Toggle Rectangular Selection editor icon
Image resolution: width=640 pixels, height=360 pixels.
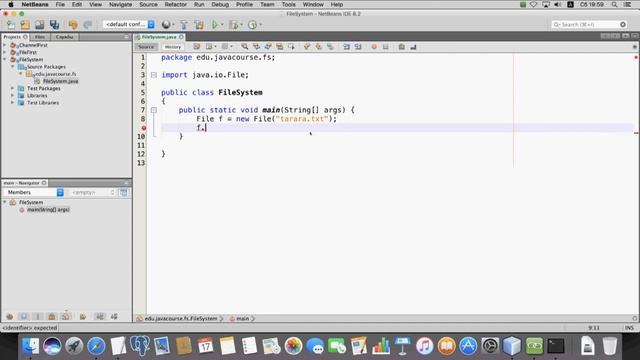(291, 47)
